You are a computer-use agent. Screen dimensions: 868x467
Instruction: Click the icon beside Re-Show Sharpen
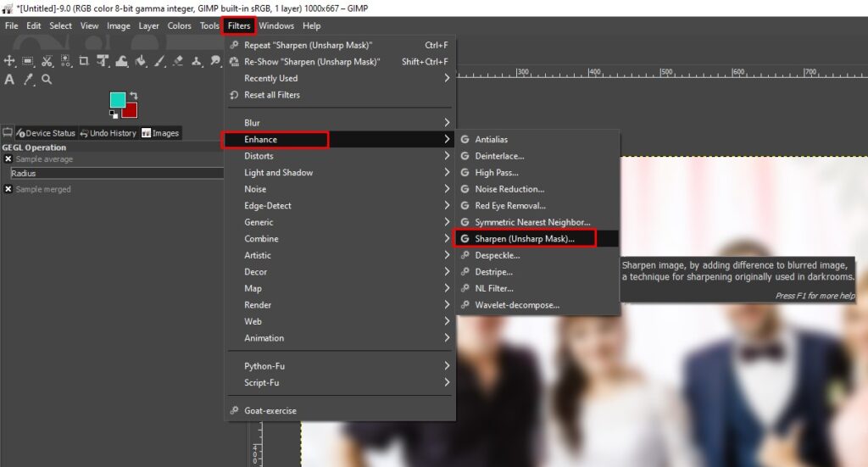(x=234, y=61)
